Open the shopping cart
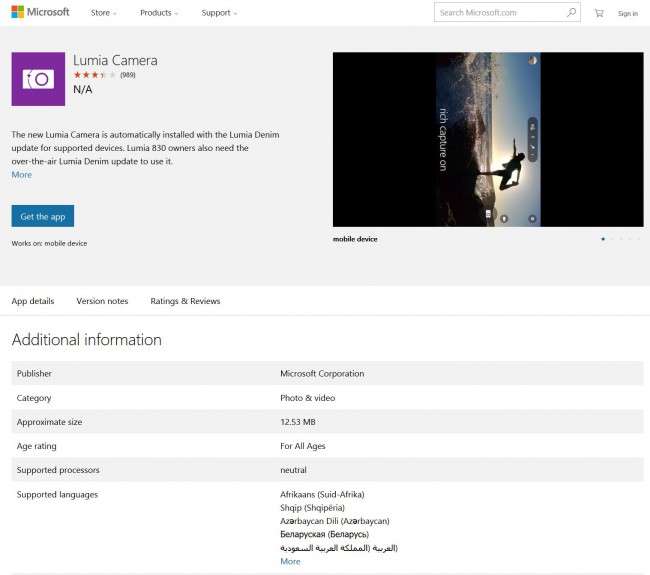 click(599, 13)
